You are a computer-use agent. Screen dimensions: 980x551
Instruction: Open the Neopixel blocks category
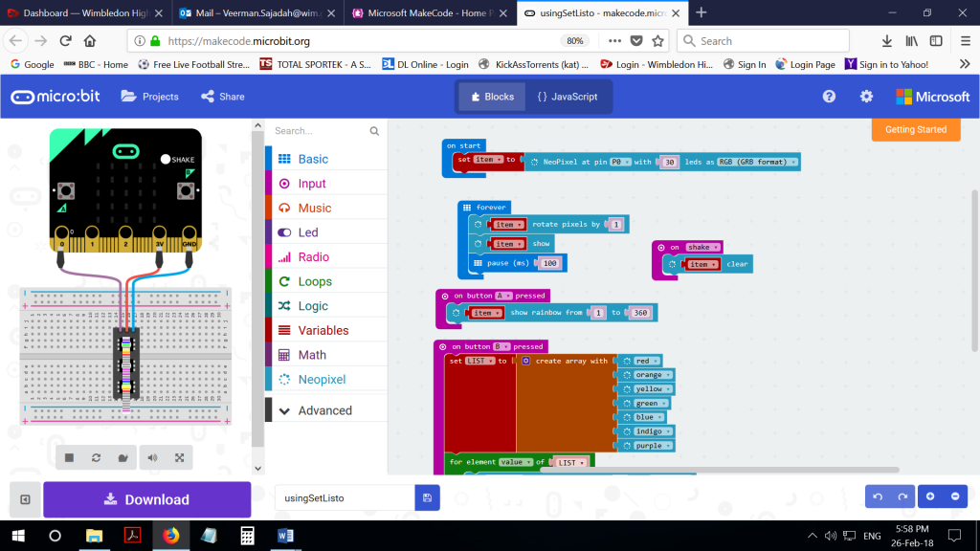click(x=326, y=379)
